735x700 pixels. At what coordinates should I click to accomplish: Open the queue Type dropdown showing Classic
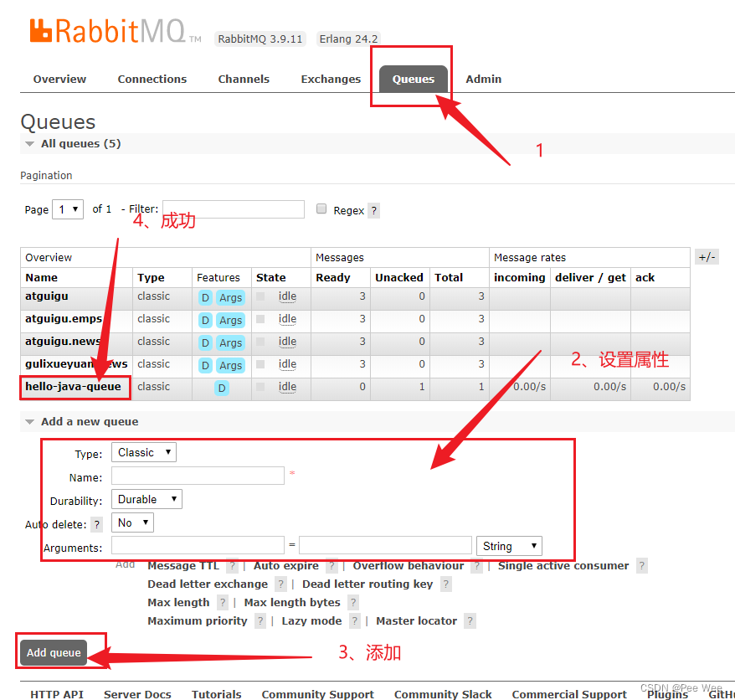(143, 451)
